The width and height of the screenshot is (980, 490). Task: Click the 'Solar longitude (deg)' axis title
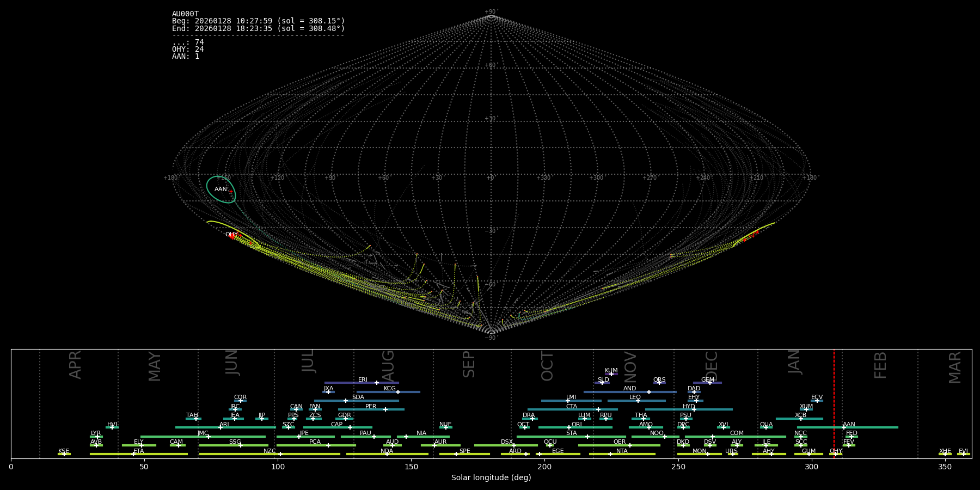click(x=491, y=477)
